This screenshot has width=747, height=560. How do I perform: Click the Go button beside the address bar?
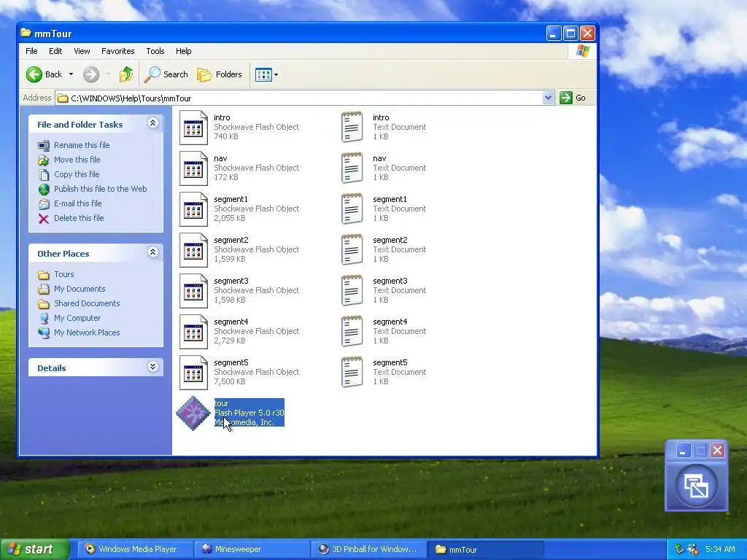[x=573, y=98]
